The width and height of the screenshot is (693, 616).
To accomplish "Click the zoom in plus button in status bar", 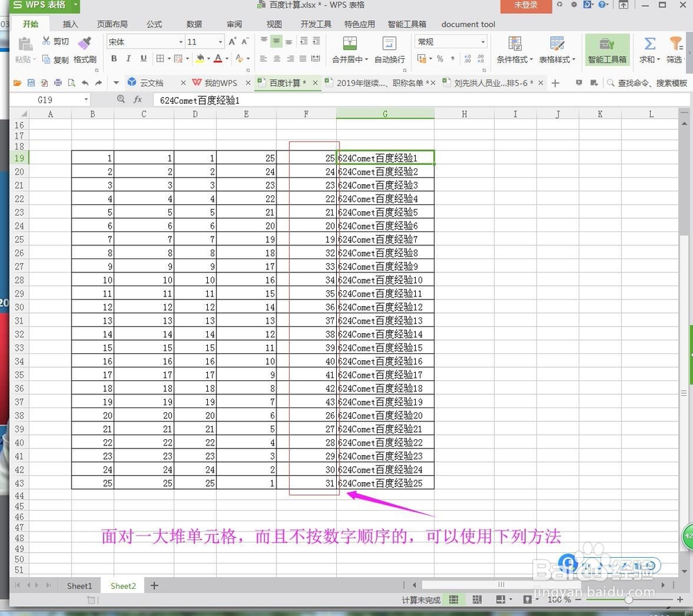I will pos(680,599).
